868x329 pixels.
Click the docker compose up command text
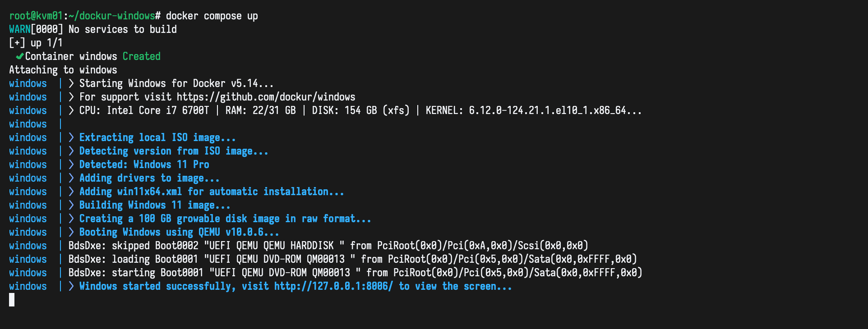coord(212,16)
